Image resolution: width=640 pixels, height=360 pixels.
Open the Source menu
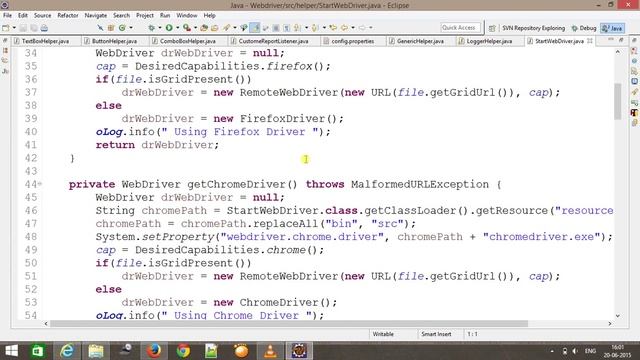coord(42,15)
